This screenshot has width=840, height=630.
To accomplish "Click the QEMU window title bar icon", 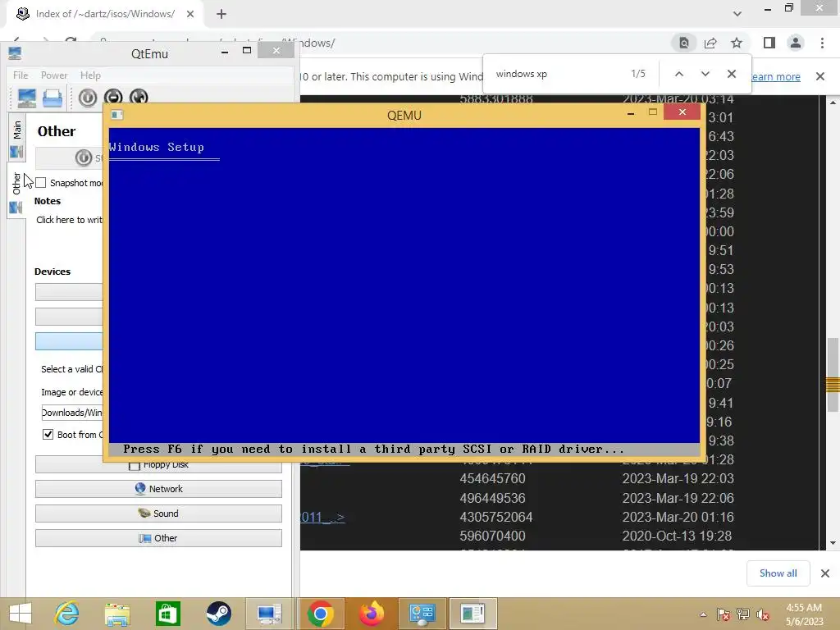I will click(116, 115).
